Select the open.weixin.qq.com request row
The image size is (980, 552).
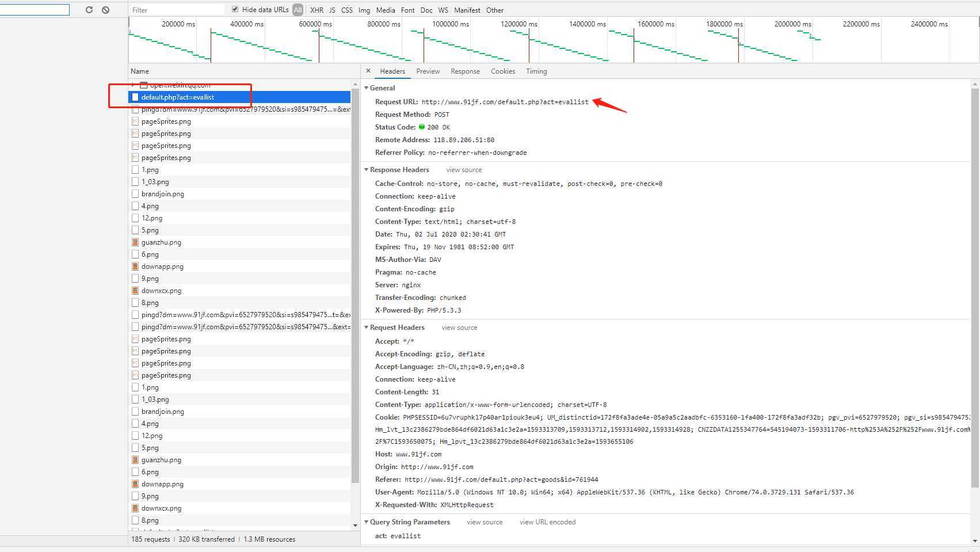(239, 85)
